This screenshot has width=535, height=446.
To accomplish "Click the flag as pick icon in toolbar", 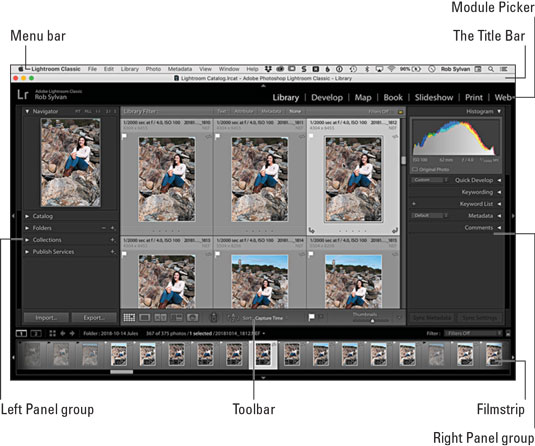I will tap(311, 317).
